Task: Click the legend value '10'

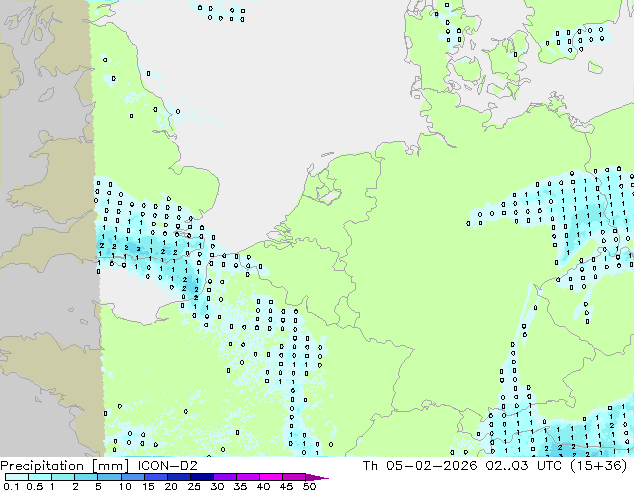Action: coord(125,486)
